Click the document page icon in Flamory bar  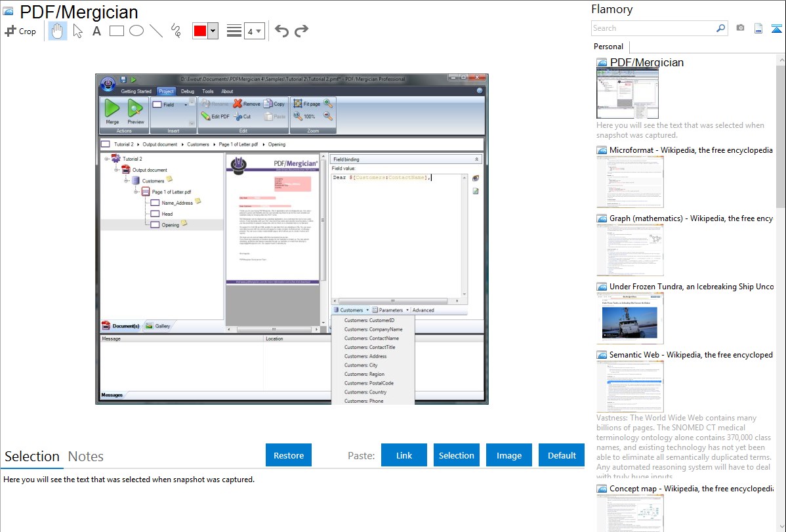click(x=758, y=28)
